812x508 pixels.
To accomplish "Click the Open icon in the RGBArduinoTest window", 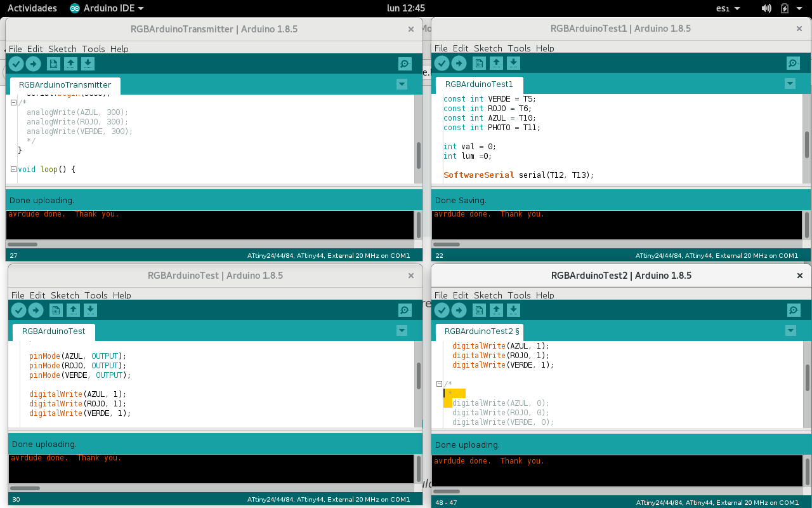I will click(73, 310).
